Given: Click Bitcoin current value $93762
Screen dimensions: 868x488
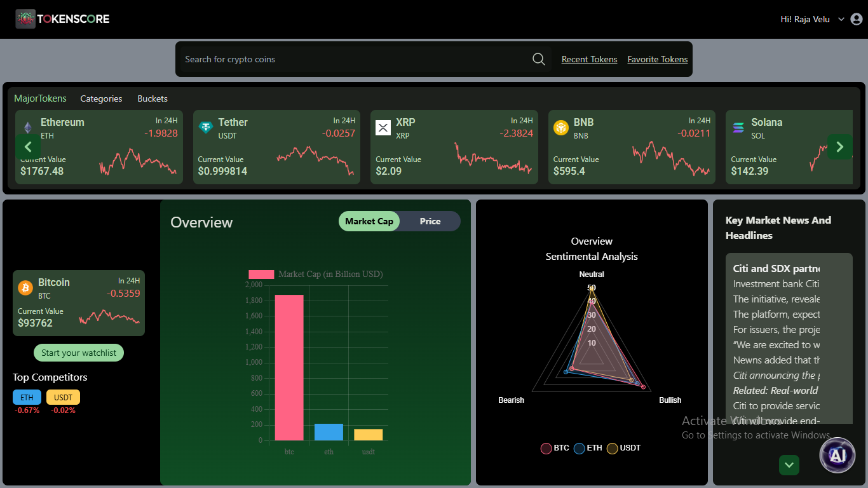Looking at the screenshot, I should (35, 323).
